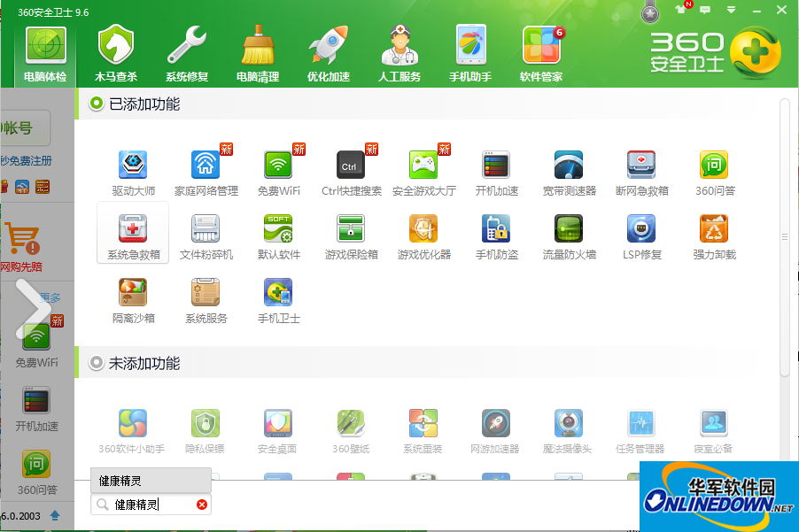Launch 安全游戏大厅 game hall
This screenshot has height=532, width=799.
pos(424,173)
